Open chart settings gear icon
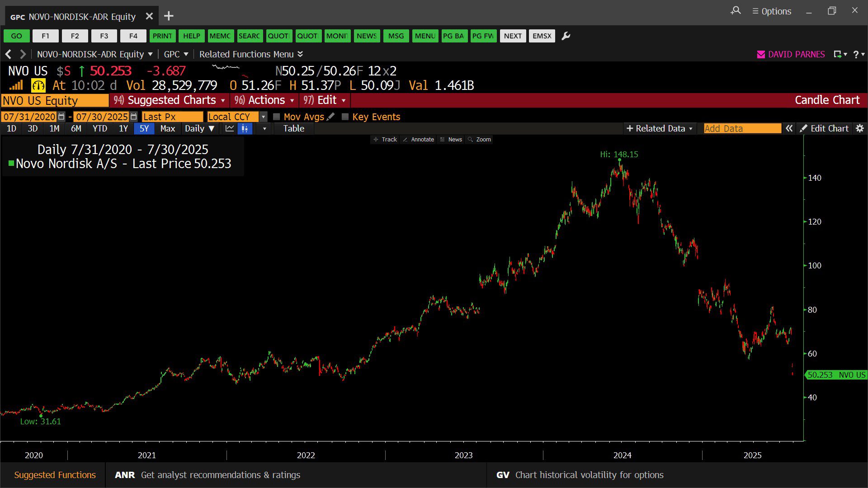The width and height of the screenshot is (868, 488). (x=860, y=129)
